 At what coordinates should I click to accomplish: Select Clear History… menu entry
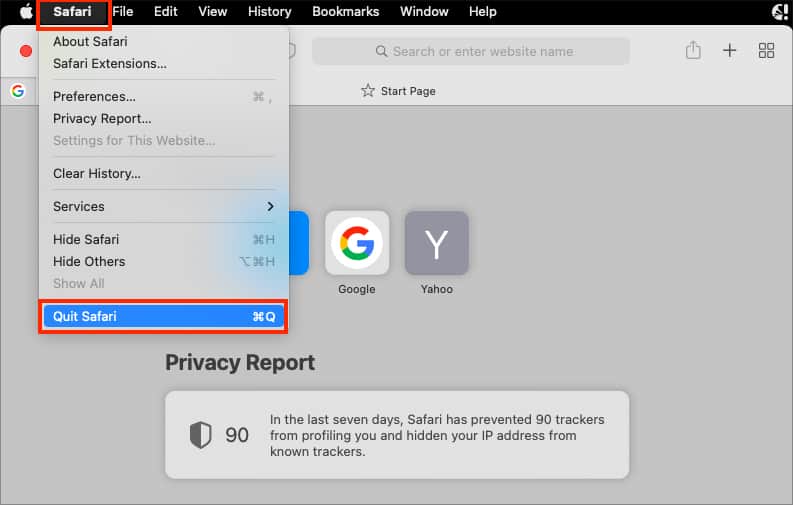(x=163, y=173)
